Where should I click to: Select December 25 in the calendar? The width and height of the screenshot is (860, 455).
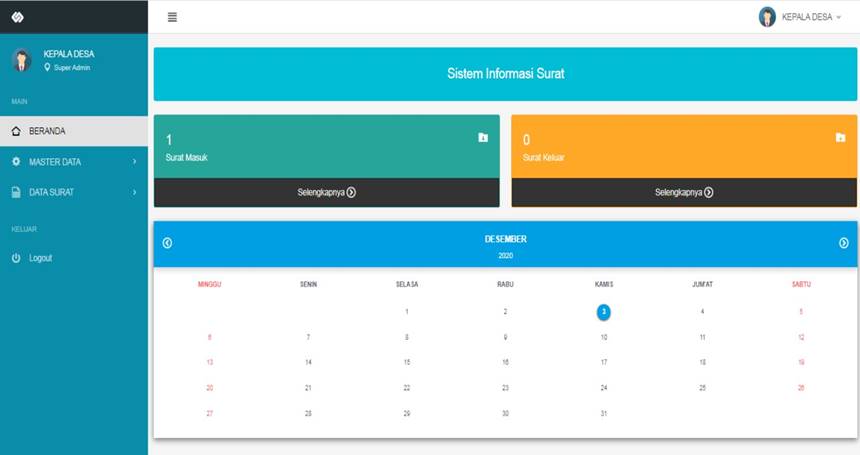click(702, 388)
